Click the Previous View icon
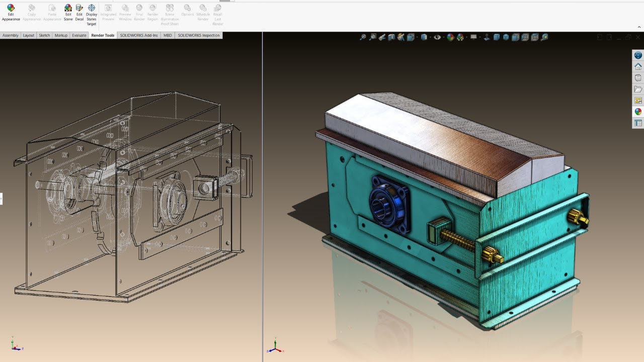 (x=382, y=37)
